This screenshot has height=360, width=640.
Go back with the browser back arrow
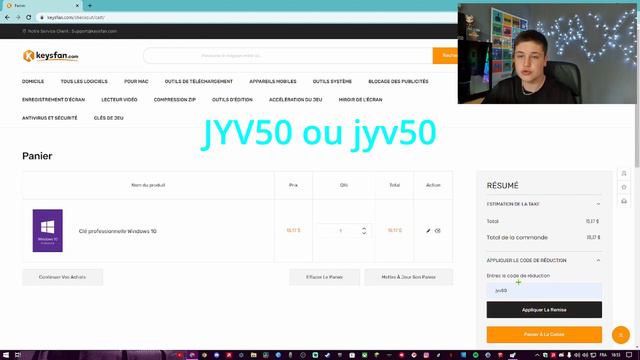7,18
